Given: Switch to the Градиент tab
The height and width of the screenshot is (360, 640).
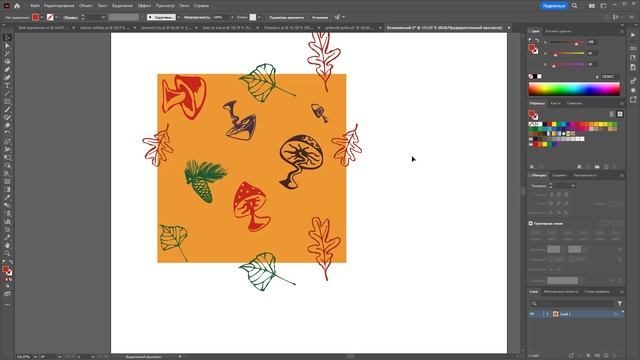Looking at the screenshot, I should (x=560, y=175).
